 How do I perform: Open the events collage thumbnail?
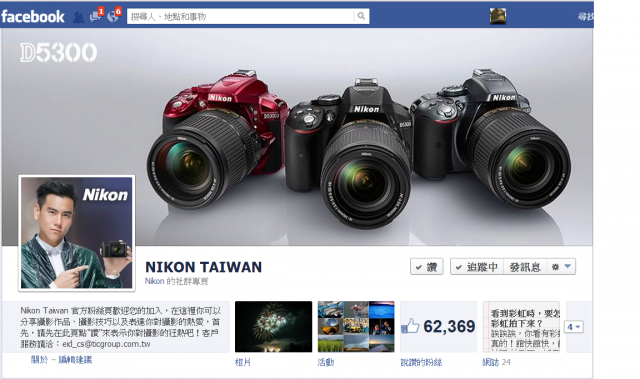[356, 326]
